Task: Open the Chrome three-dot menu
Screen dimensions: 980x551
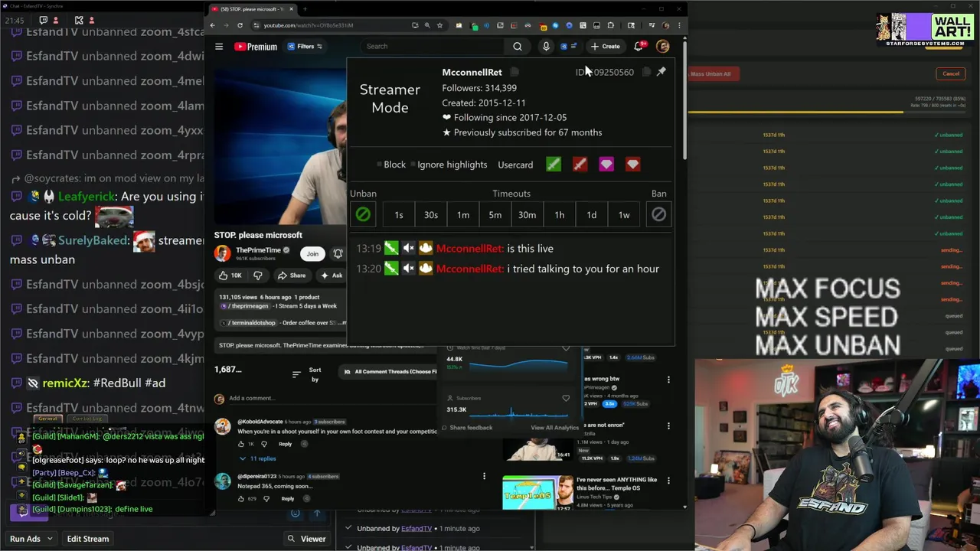Action: [679, 25]
